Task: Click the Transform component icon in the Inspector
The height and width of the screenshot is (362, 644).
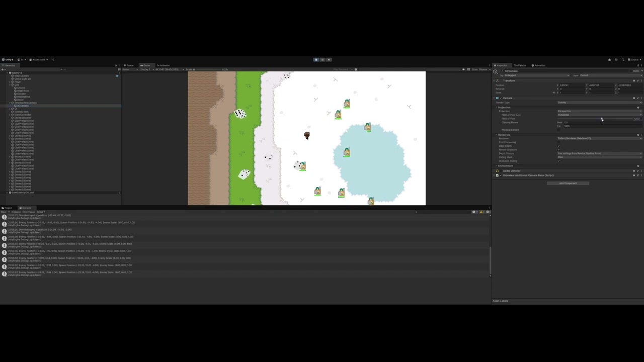Action: [x=498, y=80]
